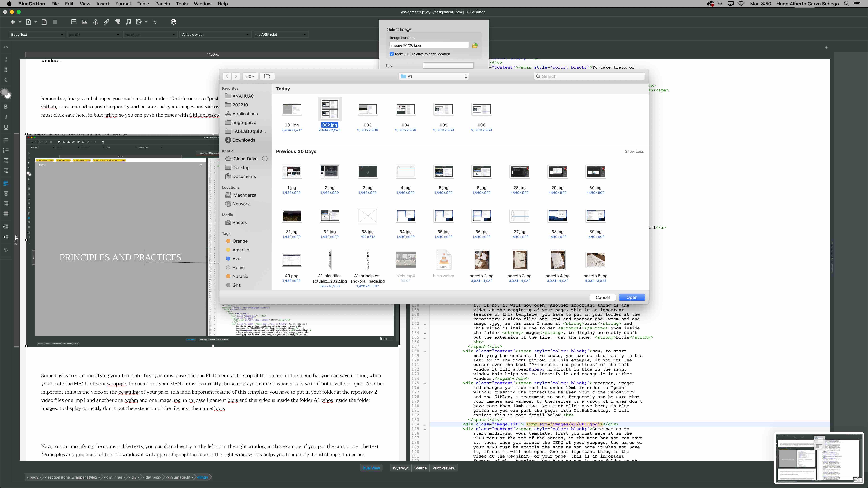
Task: Click the insert link chain icon
Action: [x=106, y=22]
